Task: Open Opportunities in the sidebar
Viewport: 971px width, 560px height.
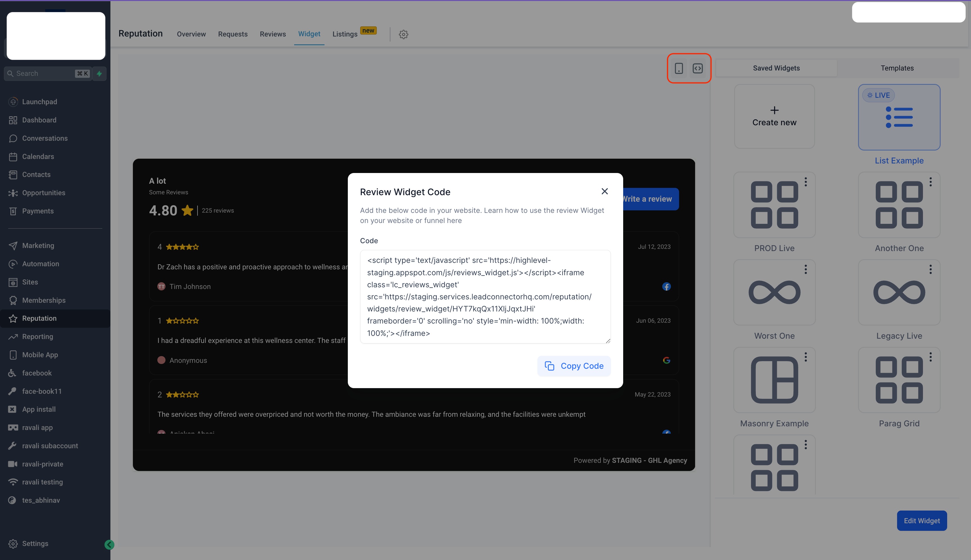Action: point(44,193)
